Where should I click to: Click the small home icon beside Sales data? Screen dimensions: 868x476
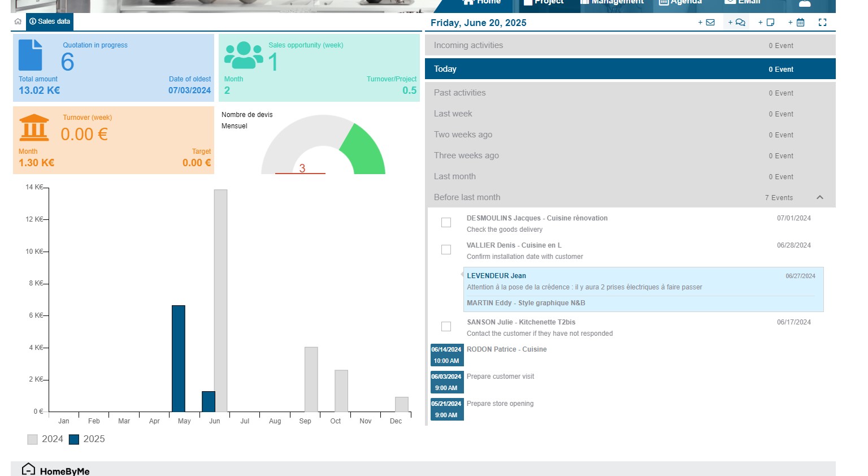coord(18,21)
